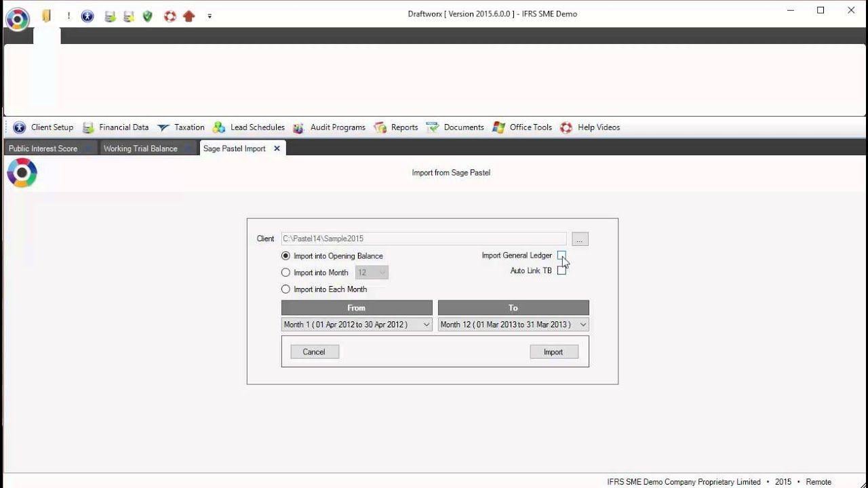Viewport: 868px width, 488px height.
Task: Enable the Auto Link TB checkbox
Action: coord(561,270)
